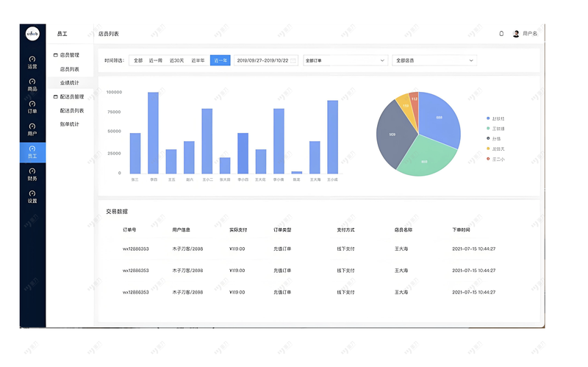
Task: Open the 财务 section in the dark sidebar
Action: (x=32, y=175)
